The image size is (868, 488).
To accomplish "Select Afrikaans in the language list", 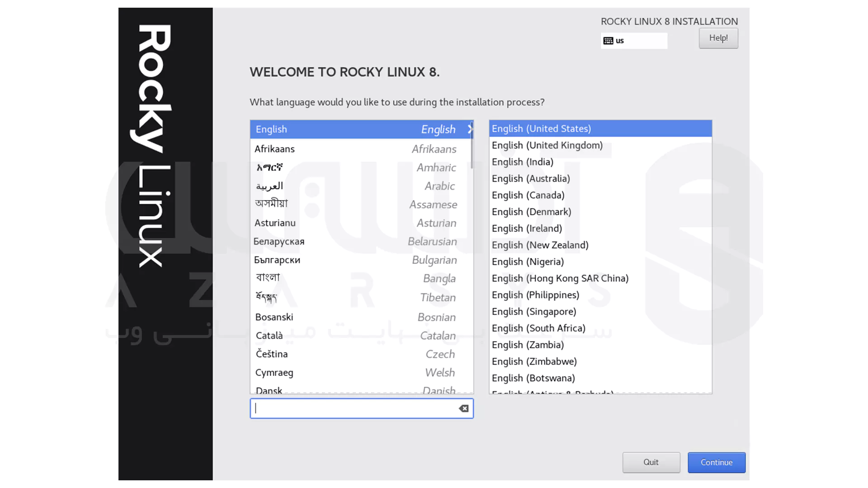I will (361, 149).
